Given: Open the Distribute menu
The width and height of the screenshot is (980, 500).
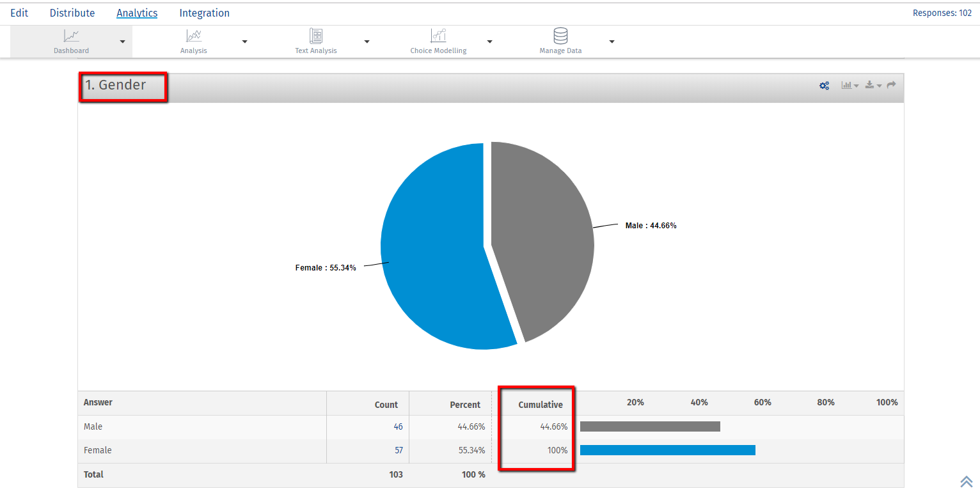Looking at the screenshot, I should 72,13.
